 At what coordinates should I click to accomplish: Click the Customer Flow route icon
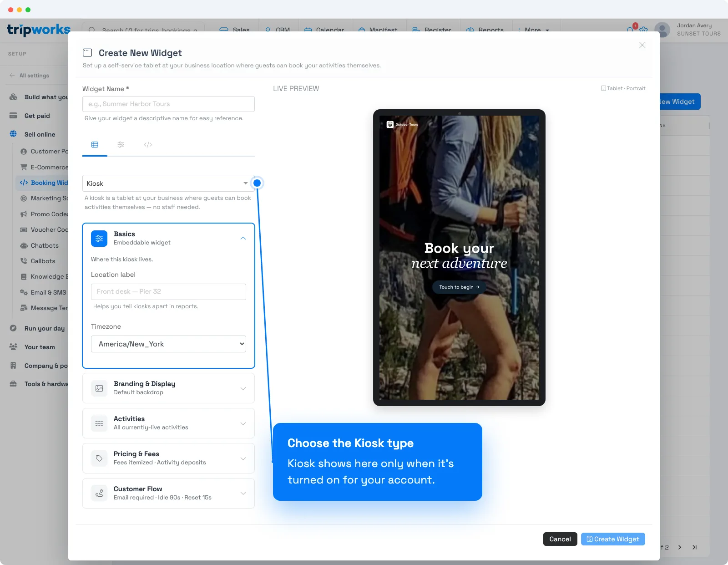click(99, 494)
